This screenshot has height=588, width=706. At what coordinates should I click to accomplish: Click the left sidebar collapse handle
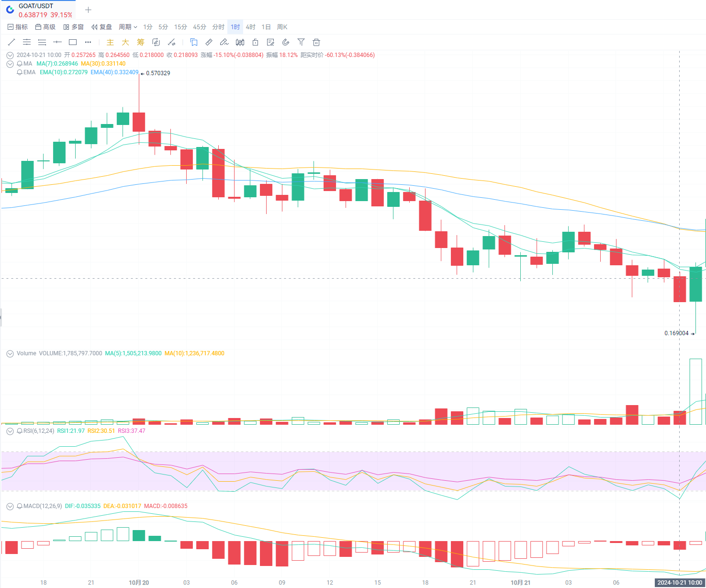(1, 318)
